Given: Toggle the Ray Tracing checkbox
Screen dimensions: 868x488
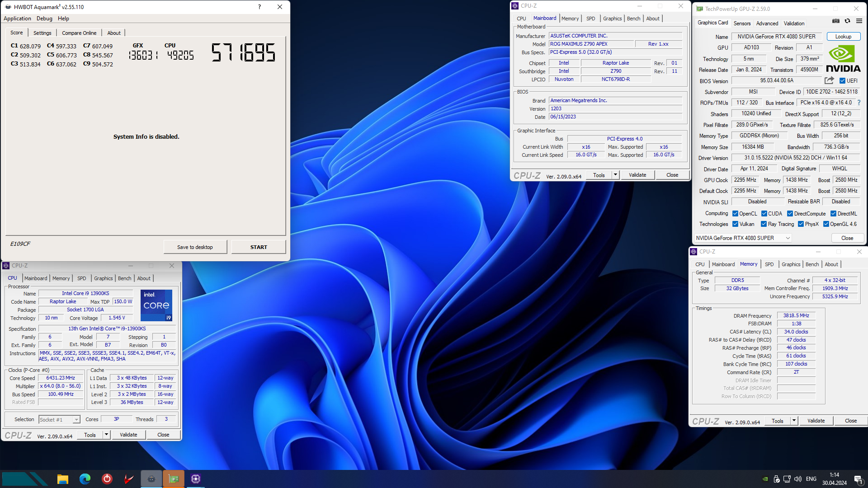Looking at the screenshot, I should click(764, 224).
